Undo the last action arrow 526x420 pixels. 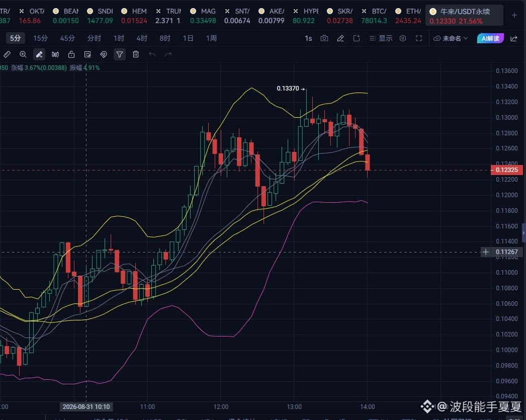152,54
